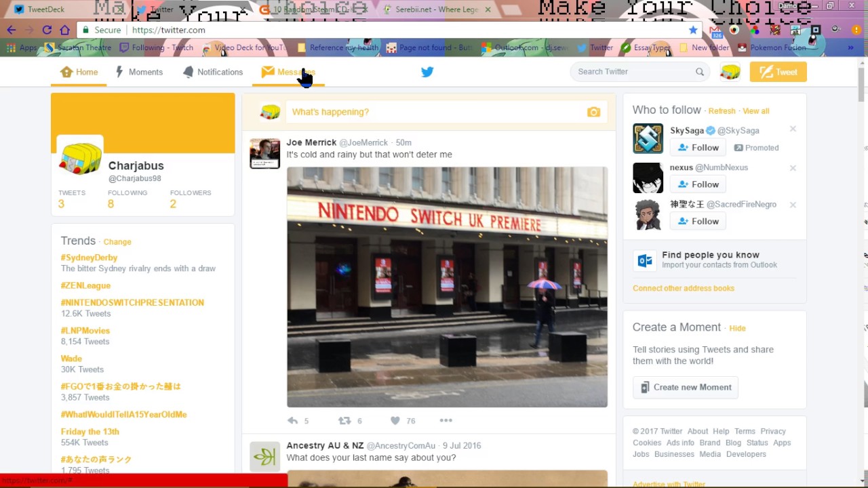
Task: Click Joe Merrick's avatar
Action: [264, 154]
